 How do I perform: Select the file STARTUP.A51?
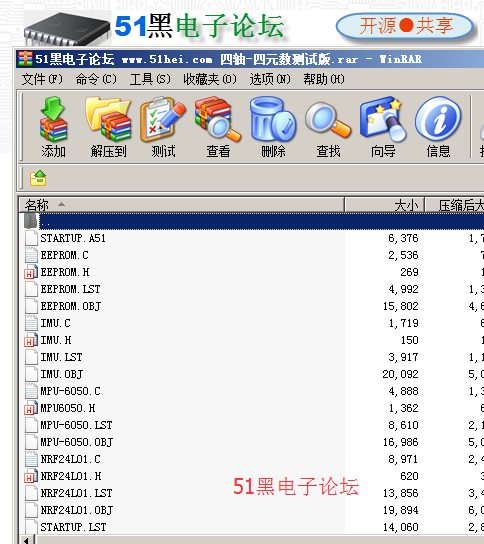point(73,238)
